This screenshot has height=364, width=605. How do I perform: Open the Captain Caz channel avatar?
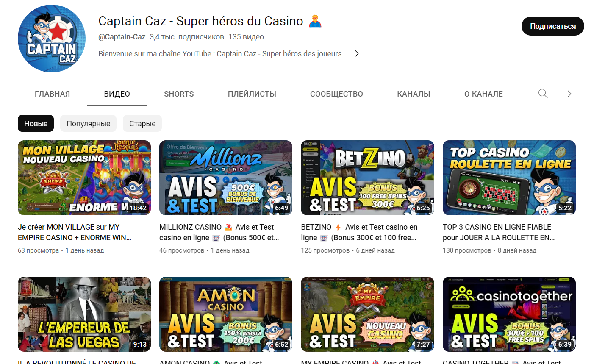pos(52,39)
